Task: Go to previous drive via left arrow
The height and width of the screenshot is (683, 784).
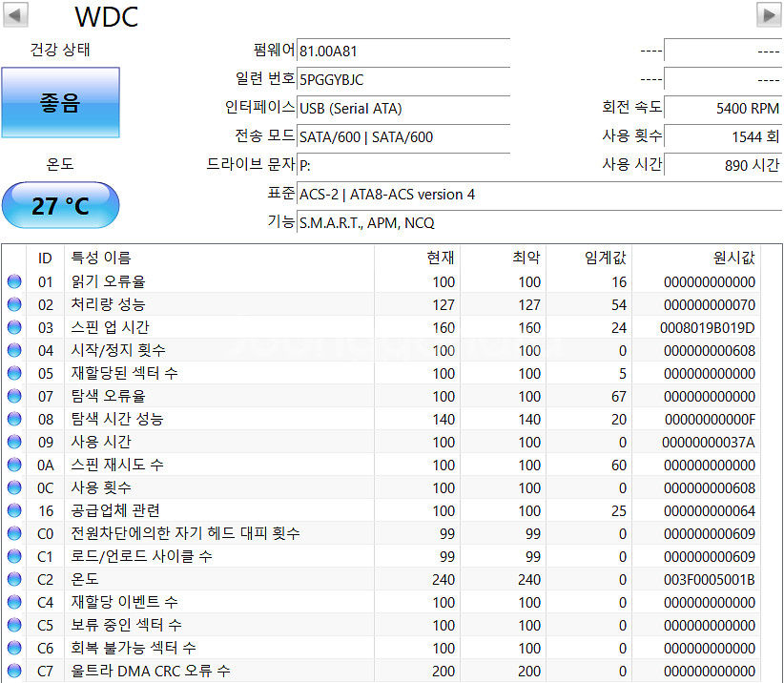Action: pos(15,13)
